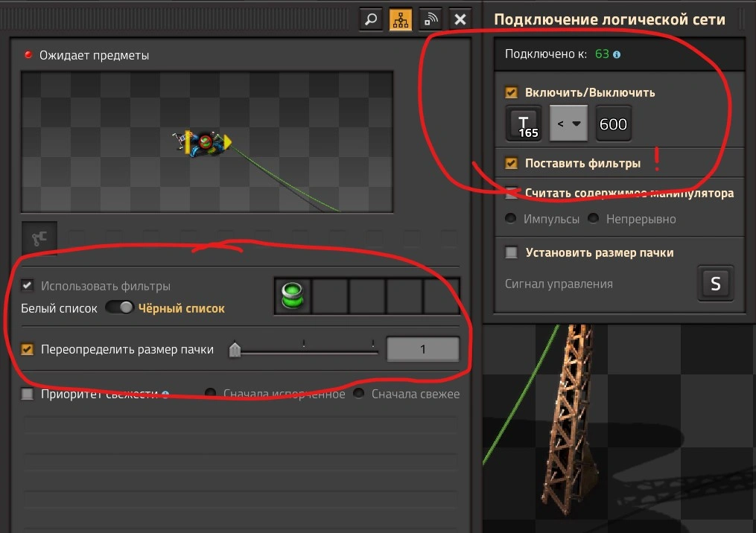Screen dimensions: 756x533
Task: Select the Сначала свежее radio option
Action: (x=360, y=394)
